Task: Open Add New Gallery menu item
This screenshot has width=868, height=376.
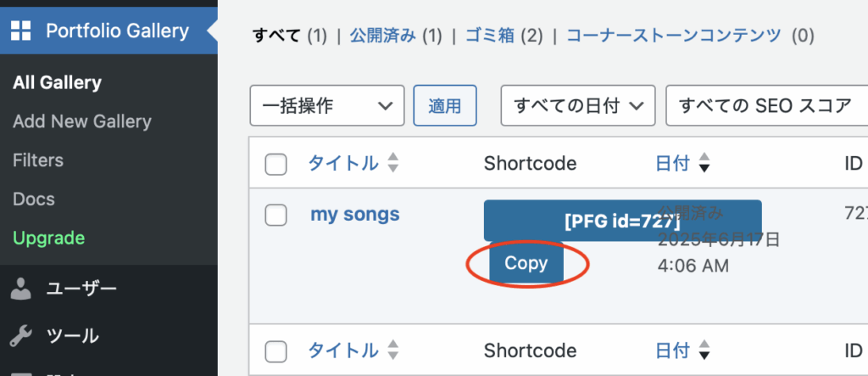Action: coord(82,121)
